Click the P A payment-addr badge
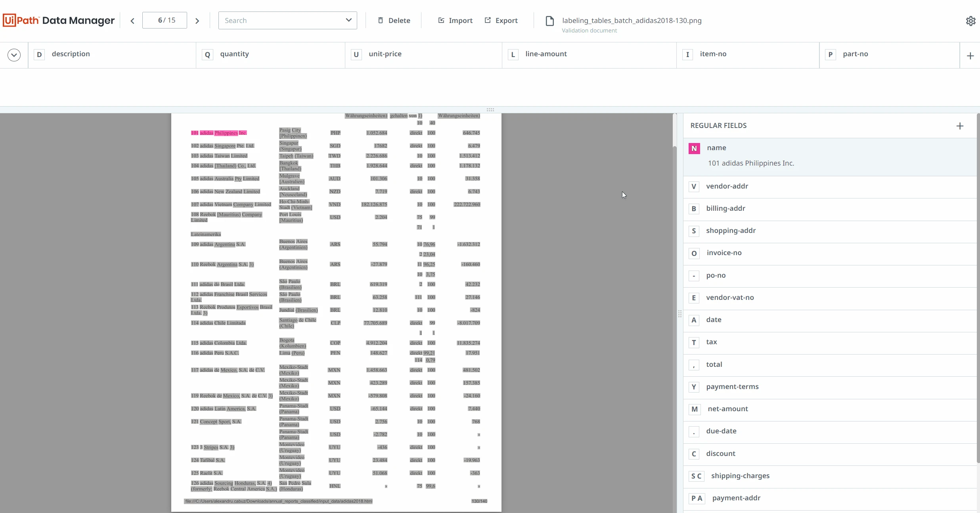980x513 pixels. [697, 498]
